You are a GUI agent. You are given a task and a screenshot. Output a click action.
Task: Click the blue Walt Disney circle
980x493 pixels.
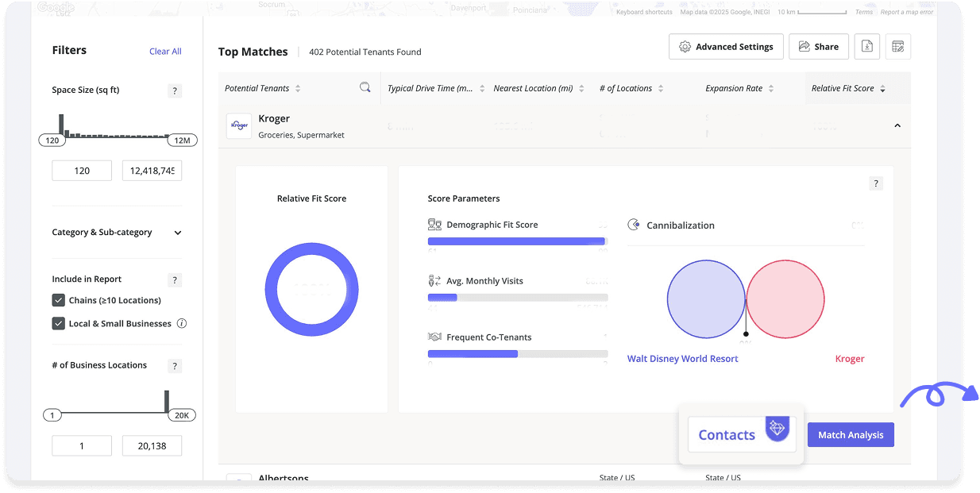705,299
